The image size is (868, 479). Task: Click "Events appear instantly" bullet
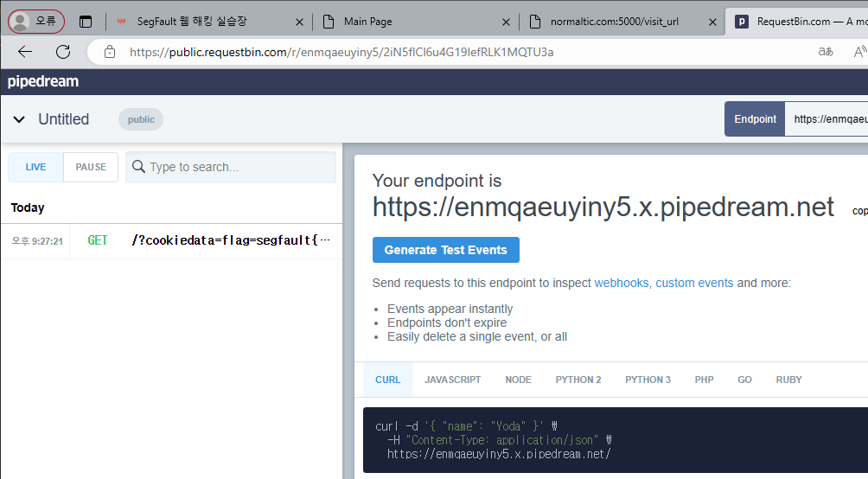450,309
